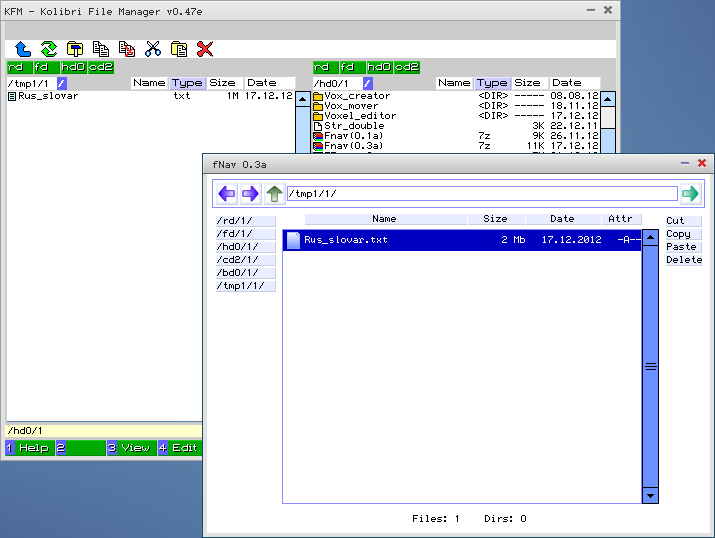The height and width of the screenshot is (538, 715).
Task: Click the fNav path input field
Action: pyautogui.click(x=482, y=194)
